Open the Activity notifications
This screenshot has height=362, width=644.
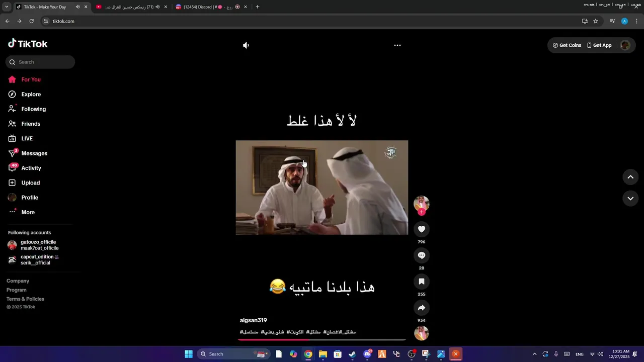[x=25, y=168]
